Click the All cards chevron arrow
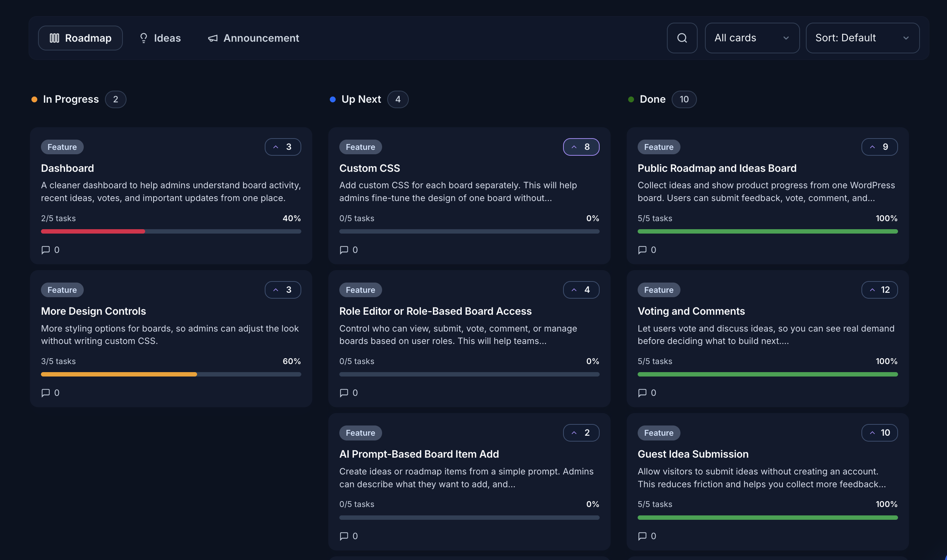 [786, 38]
